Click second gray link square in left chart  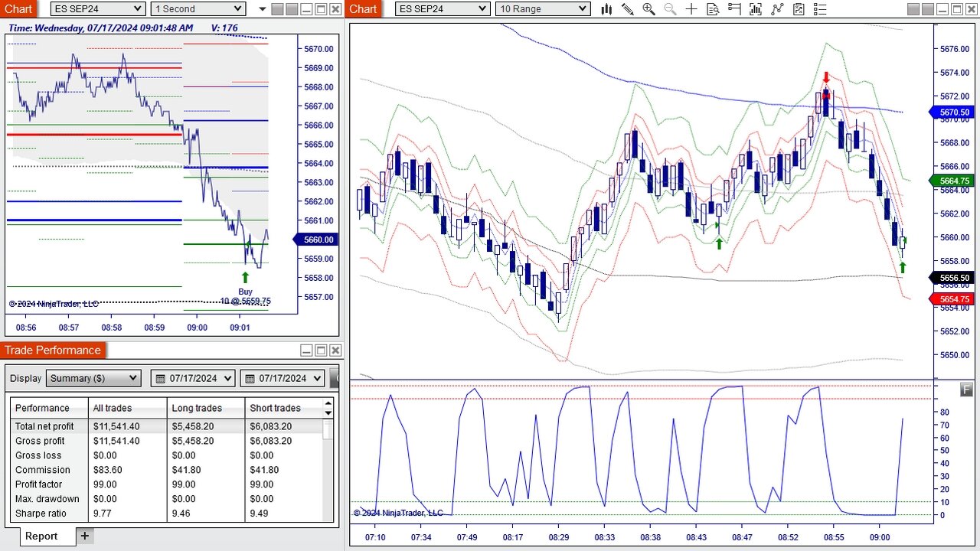[292, 9]
